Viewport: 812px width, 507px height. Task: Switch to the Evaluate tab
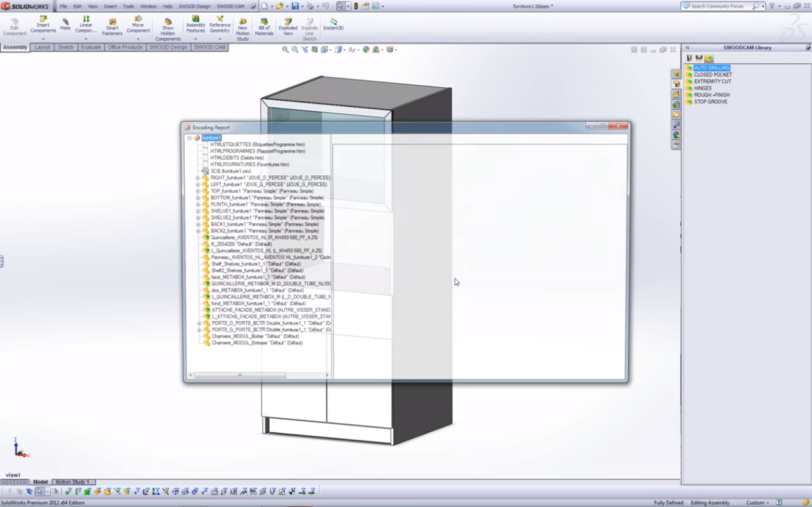91,47
